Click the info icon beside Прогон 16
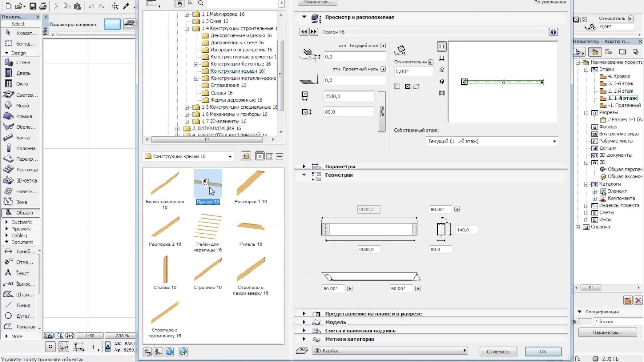Viewport: 644px width, 362px height. [553, 32]
